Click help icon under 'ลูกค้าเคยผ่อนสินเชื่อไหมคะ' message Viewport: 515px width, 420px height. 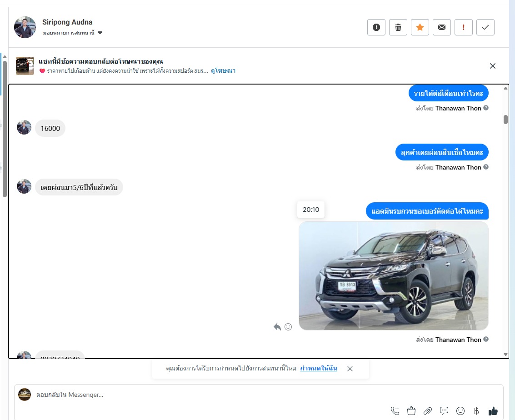486,167
